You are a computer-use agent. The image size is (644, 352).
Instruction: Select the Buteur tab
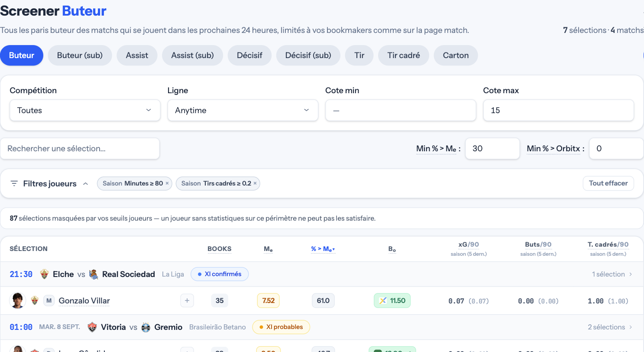pyautogui.click(x=22, y=55)
